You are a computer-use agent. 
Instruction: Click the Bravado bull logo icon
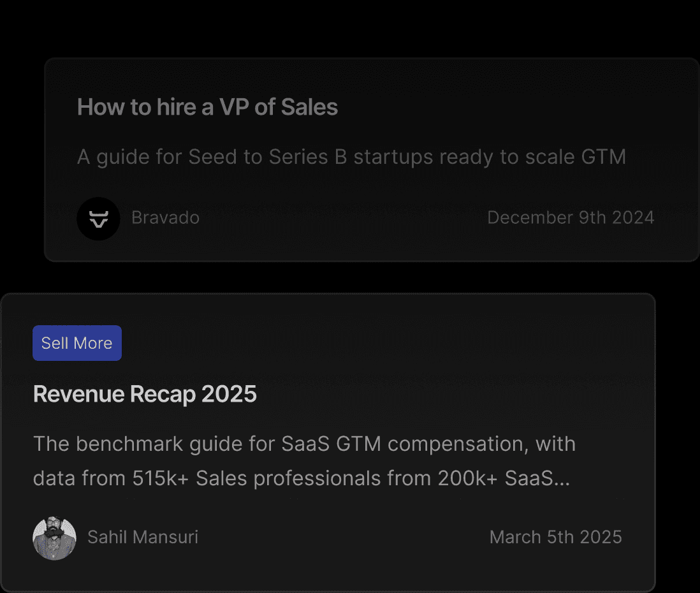(x=98, y=219)
